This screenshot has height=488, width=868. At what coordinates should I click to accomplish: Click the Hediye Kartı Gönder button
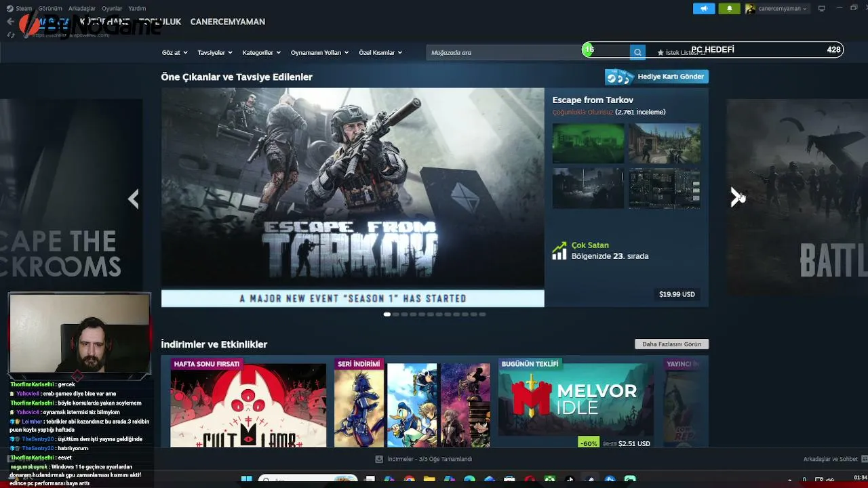(x=656, y=77)
